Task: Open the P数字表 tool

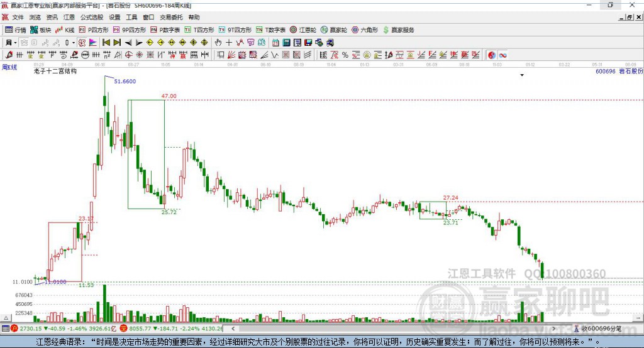Action: click(165, 30)
